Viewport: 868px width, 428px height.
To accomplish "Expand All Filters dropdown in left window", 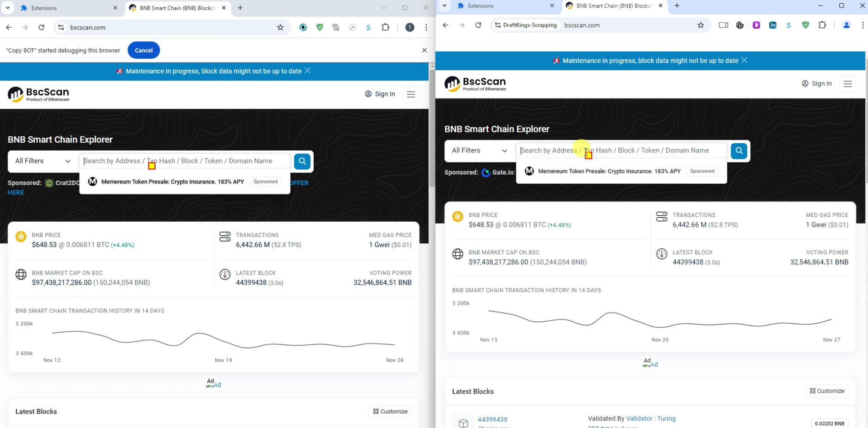I will click(42, 161).
